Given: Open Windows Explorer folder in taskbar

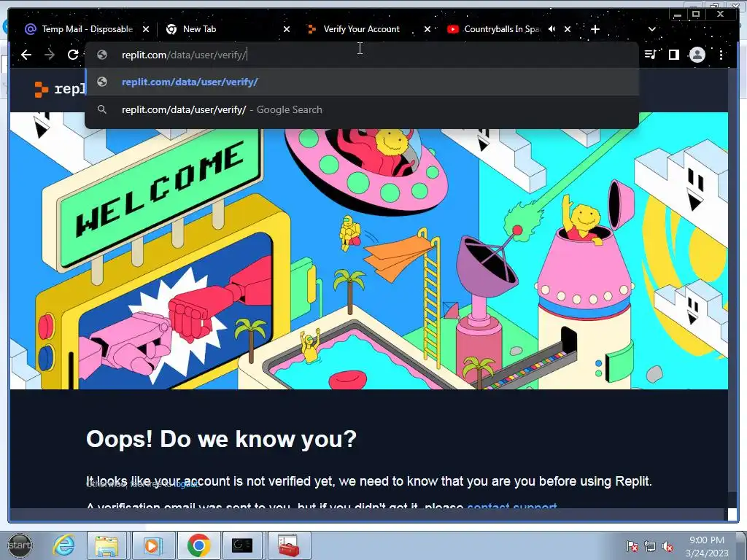Looking at the screenshot, I should pyautogui.click(x=107, y=545).
